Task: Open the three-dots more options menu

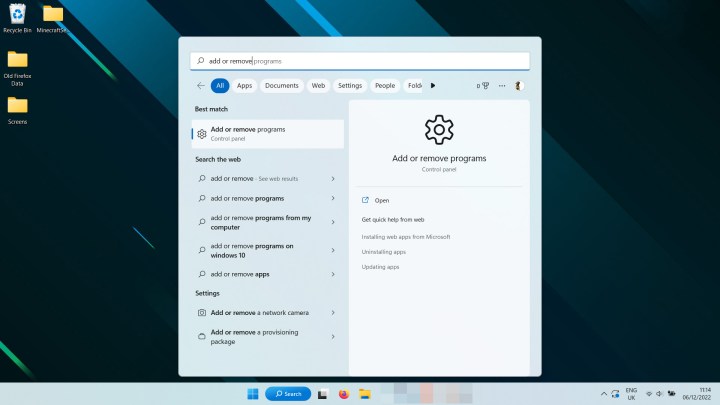Action: point(502,86)
